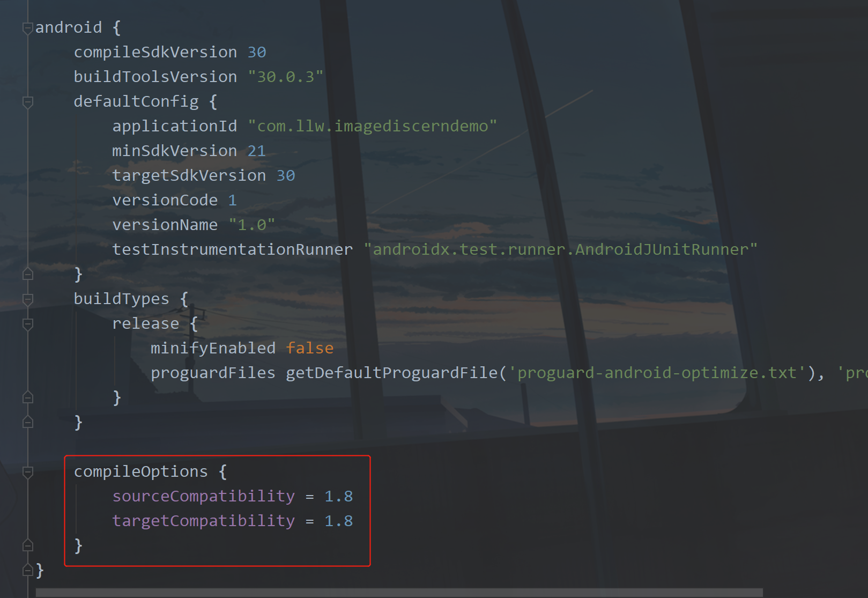Click the 1.8 value after targetCompatibility
Viewport: 868px width, 598px height.
pos(339,521)
